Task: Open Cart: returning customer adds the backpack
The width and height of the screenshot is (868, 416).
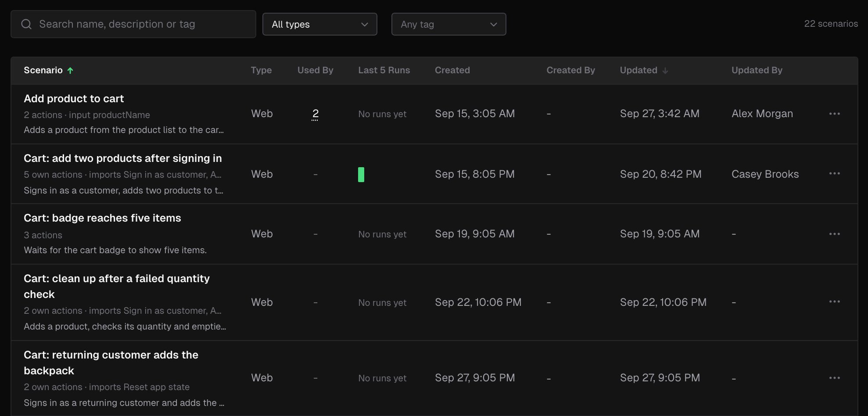Action: coord(111,363)
